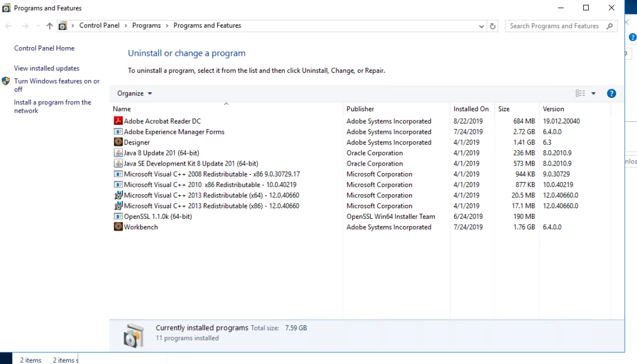The image size is (637, 364).
Task: Sort by the Size column header
Action: tap(517, 109)
